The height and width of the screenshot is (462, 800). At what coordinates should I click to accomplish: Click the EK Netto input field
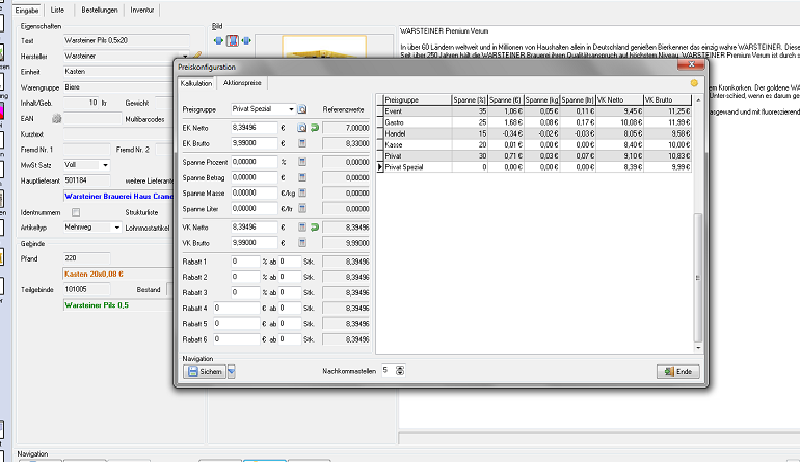pos(254,127)
